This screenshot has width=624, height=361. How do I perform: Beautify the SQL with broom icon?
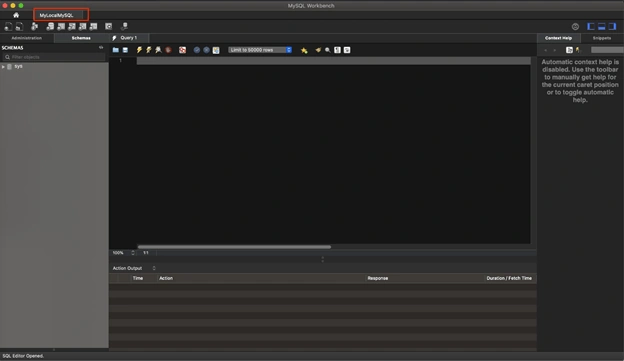point(318,50)
